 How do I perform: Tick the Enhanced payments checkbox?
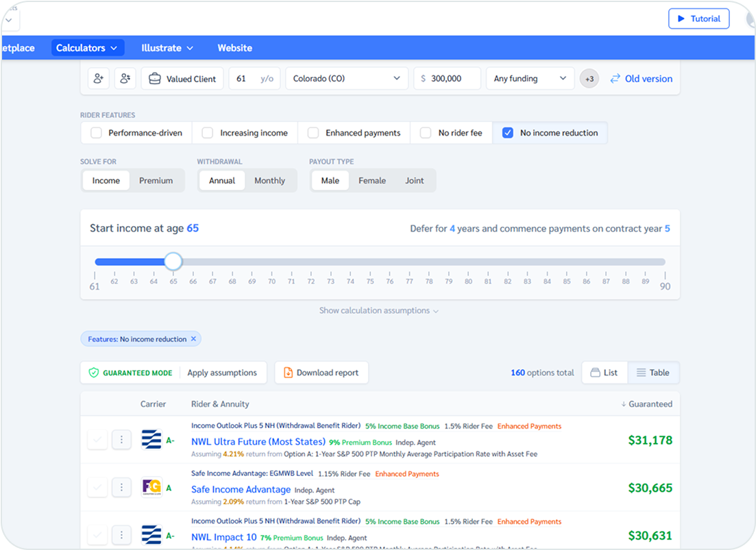click(x=313, y=133)
